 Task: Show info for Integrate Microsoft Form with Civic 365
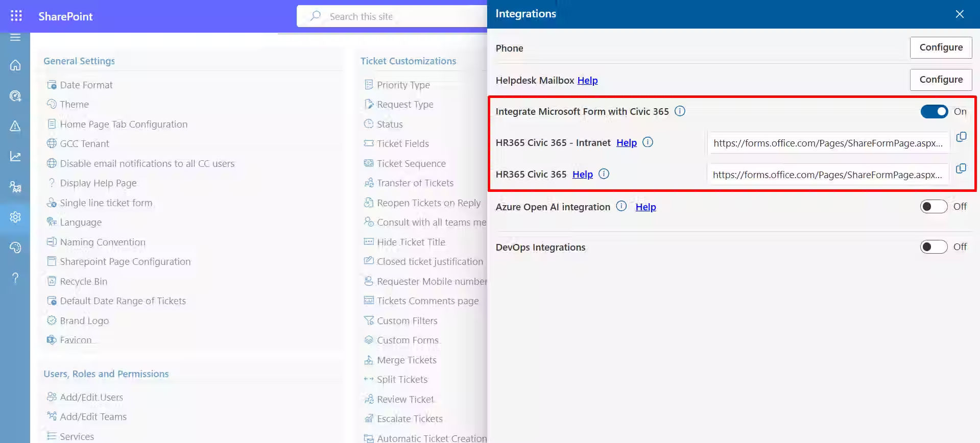pos(680,111)
